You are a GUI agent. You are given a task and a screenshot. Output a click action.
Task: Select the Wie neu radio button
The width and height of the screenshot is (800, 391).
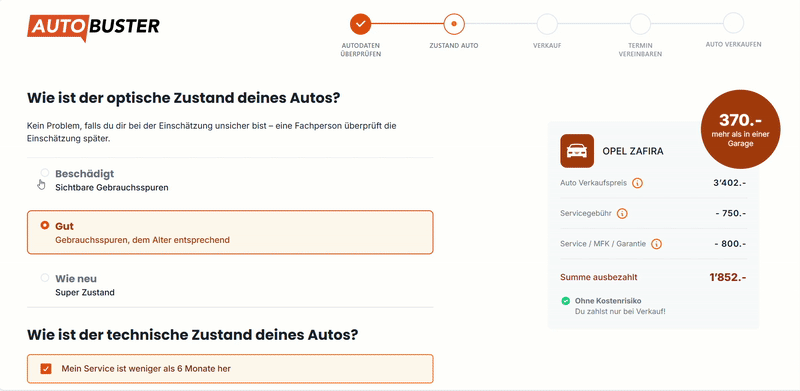[45, 278]
